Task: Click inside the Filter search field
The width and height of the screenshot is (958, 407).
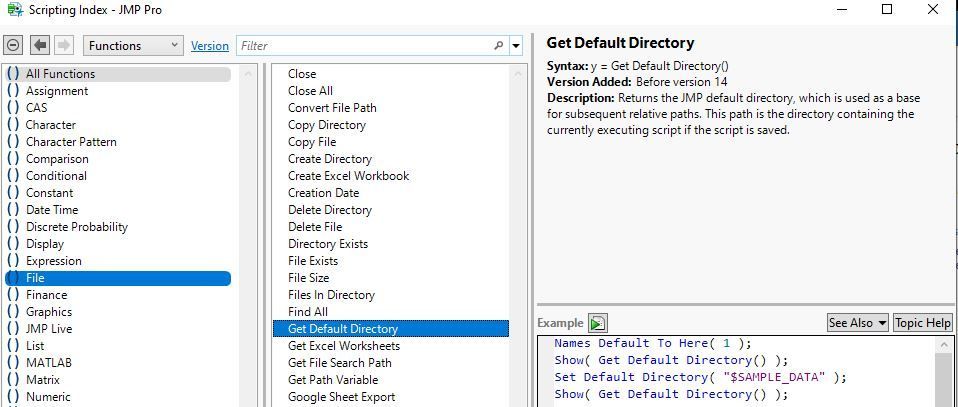Action: tap(365, 46)
